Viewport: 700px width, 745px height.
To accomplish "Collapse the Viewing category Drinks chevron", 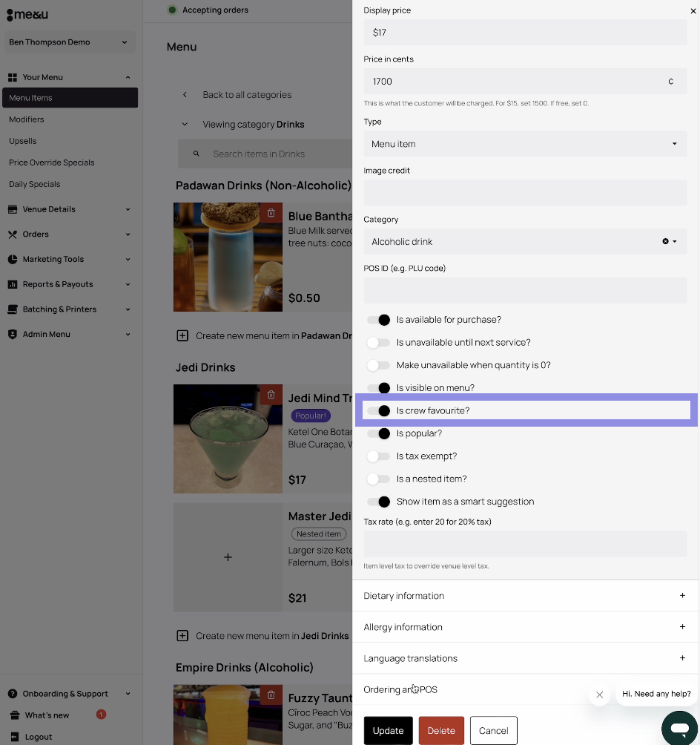I will pyautogui.click(x=185, y=125).
